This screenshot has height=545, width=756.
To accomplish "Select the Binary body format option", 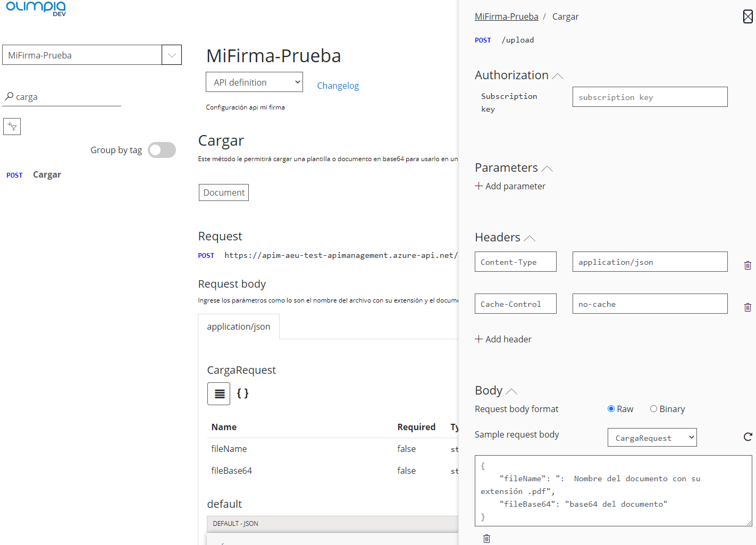I will [653, 409].
